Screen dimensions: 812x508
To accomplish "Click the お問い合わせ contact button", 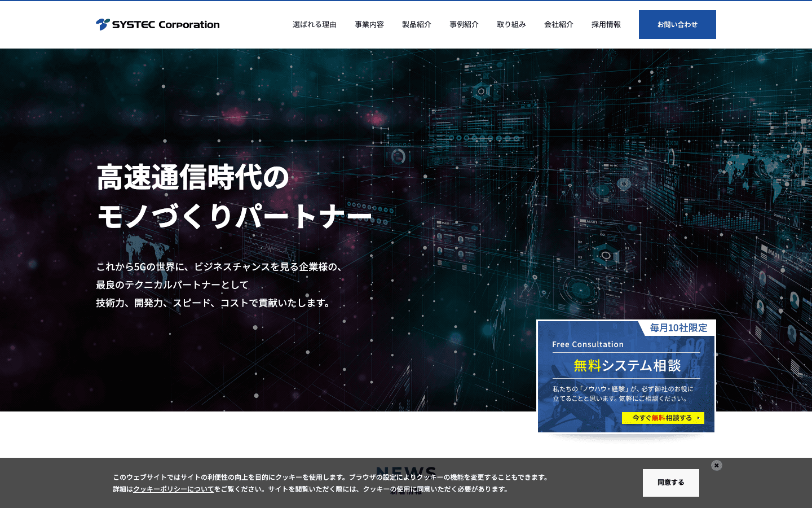I will (x=677, y=24).
